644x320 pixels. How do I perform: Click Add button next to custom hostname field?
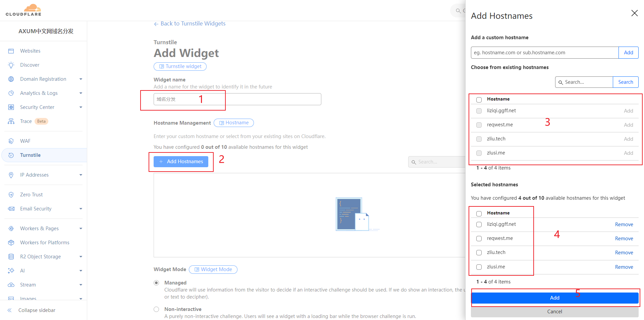click(x=629, y=53)
